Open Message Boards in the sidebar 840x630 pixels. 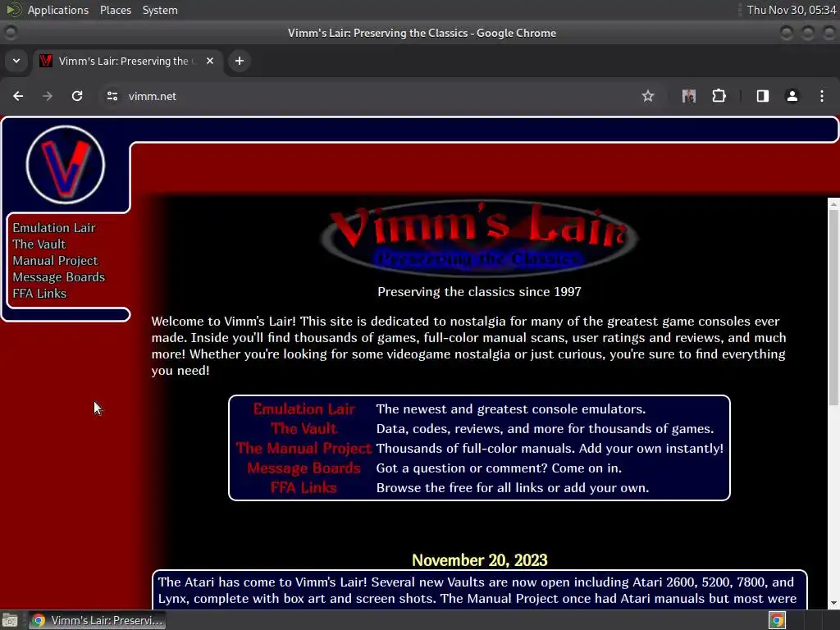pyautogui.click(x=59, y=277)
